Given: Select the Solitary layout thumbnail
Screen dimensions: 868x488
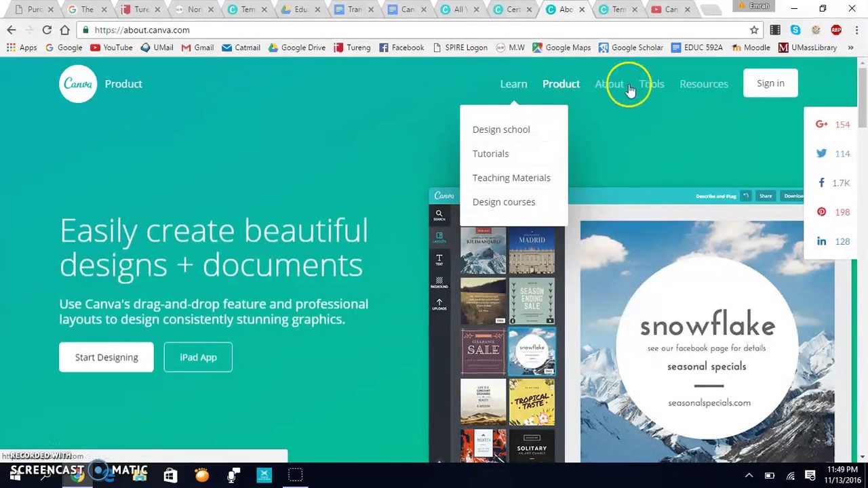Looking at the screenshot, I should pyautogui.click(x=532, y=446).
